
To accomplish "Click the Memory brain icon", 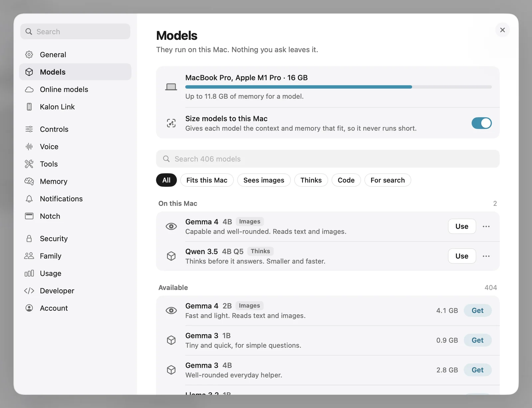I will pyautogui.click(x=29, y=181).
